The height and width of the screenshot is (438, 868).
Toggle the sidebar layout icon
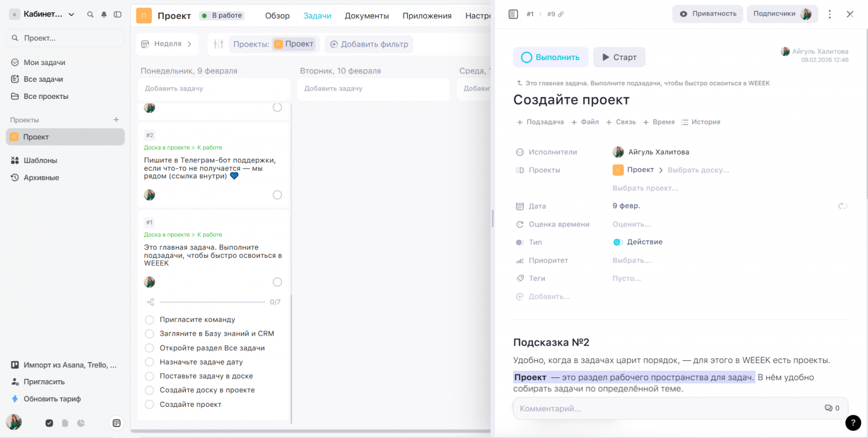point(117,14)
